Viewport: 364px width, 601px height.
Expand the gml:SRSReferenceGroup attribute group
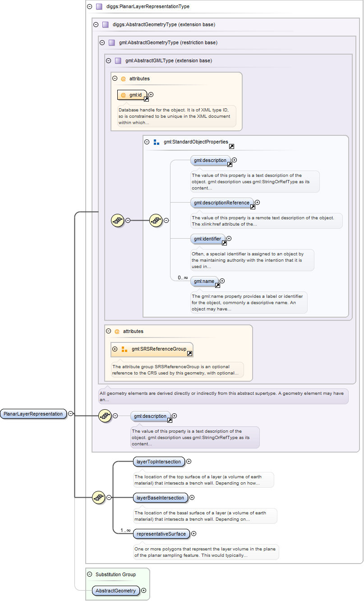[115, 349]
